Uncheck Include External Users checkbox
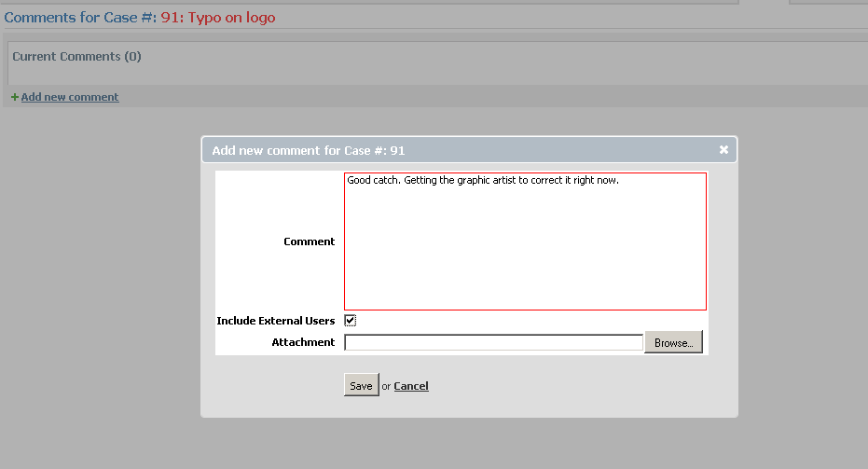The image size is (868, 469). (x=350, y=321)
